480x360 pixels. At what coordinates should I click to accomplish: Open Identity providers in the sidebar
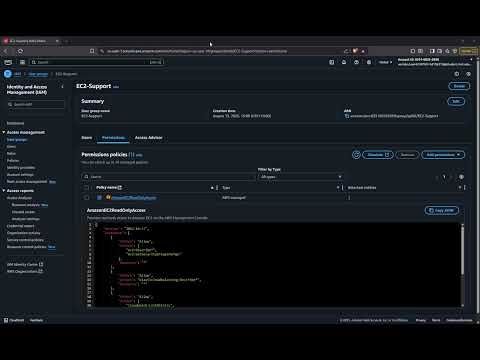21,168
